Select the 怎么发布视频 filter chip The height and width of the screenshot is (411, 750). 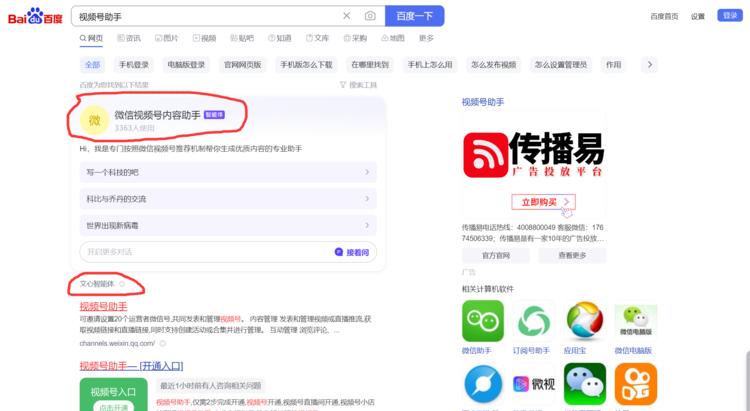click(494, 65)
